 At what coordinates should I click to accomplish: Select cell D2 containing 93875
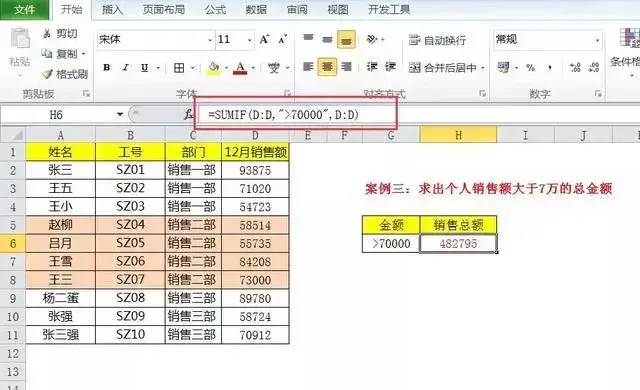tap(255, 171)
